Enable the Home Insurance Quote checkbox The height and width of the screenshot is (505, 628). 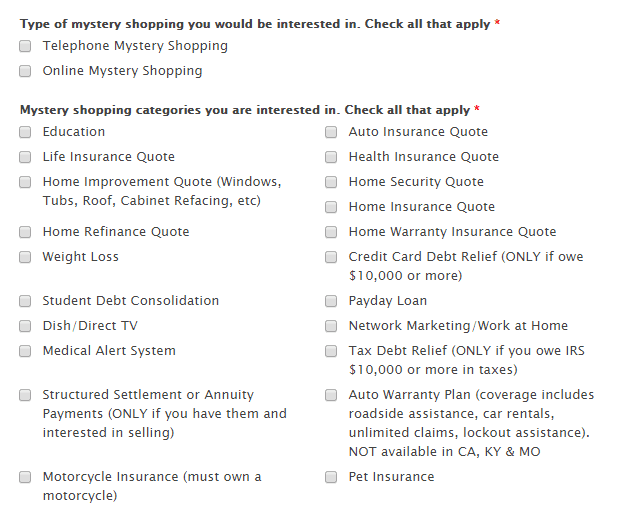pos(331,207)
